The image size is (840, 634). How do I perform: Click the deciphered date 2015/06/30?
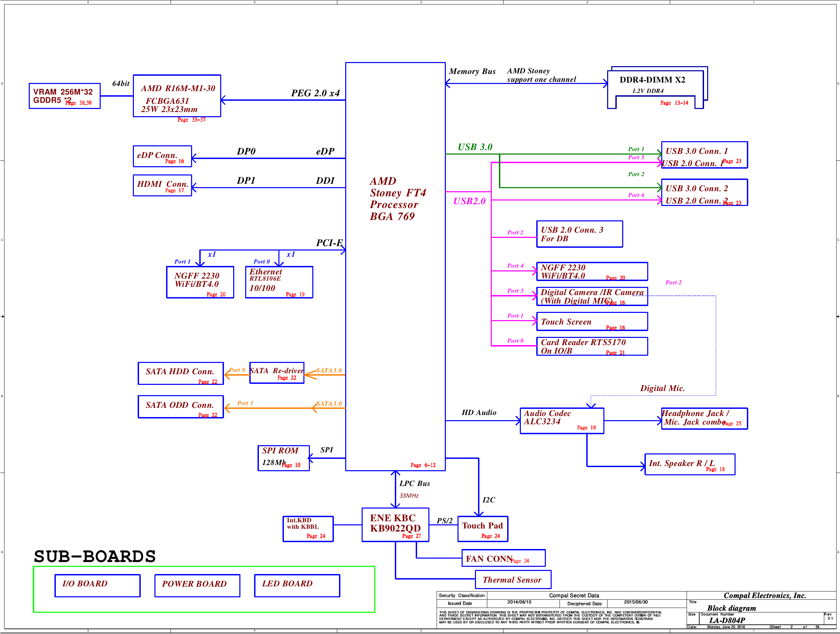click(636, 602)
